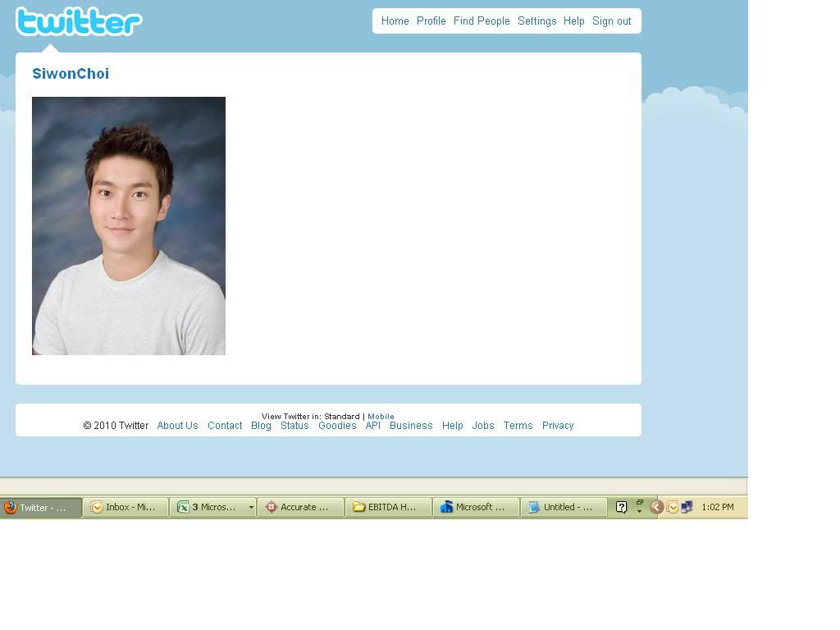The height and width of the screenshot is (630, 840).
Task: Click the '© 2010 Twitter' footer text
Action: click(x=116, y=426)
